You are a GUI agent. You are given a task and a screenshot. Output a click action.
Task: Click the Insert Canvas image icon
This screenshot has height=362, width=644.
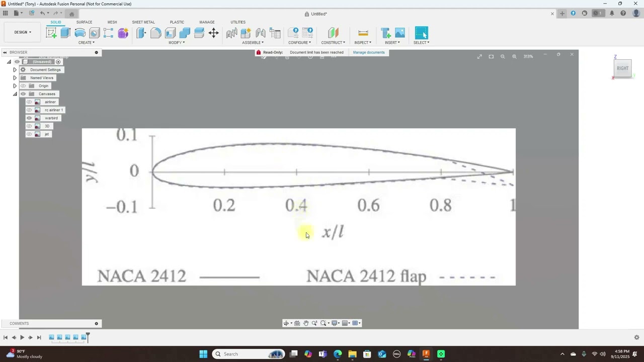[x=400, y=33]
